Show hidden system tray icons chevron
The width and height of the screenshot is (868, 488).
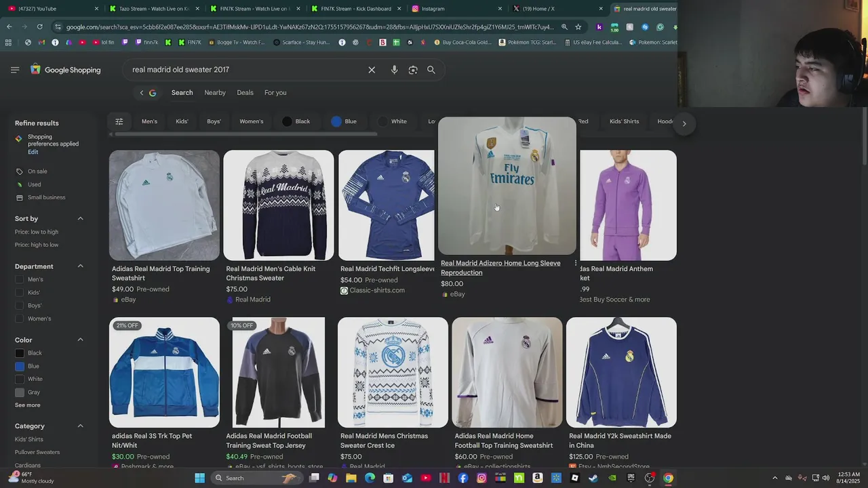tap(775, 478)
